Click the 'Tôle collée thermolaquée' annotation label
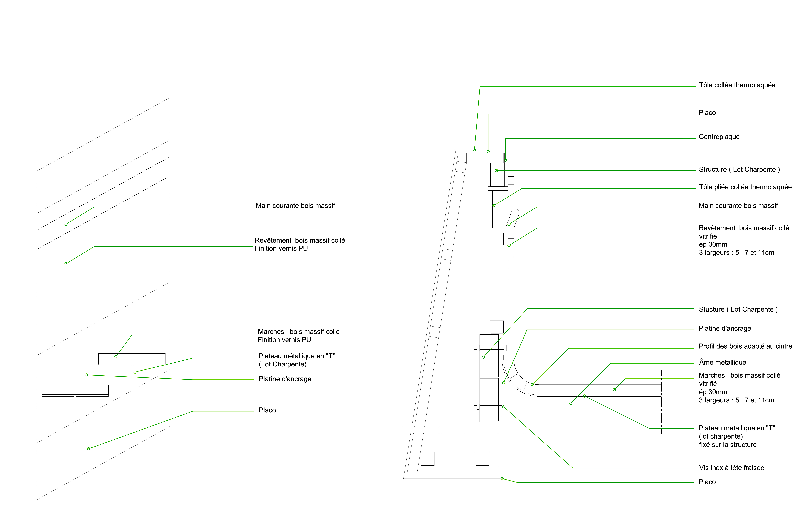 737,85
